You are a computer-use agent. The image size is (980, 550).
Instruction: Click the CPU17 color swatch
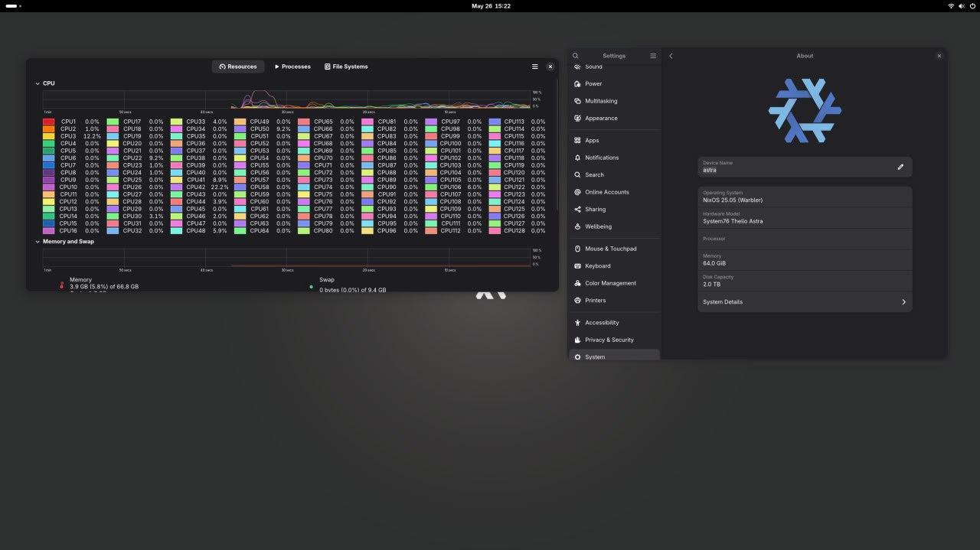113,122
